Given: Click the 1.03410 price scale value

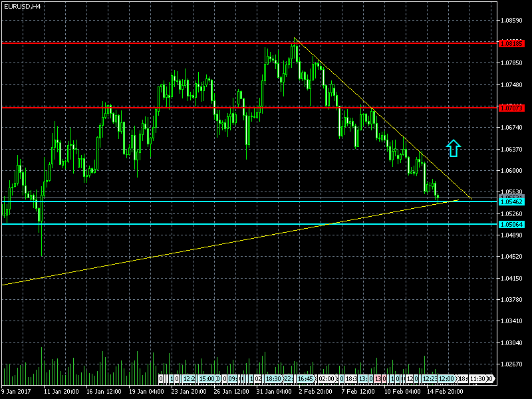Looking at the screenshot, I should click(x=511, y=321).
